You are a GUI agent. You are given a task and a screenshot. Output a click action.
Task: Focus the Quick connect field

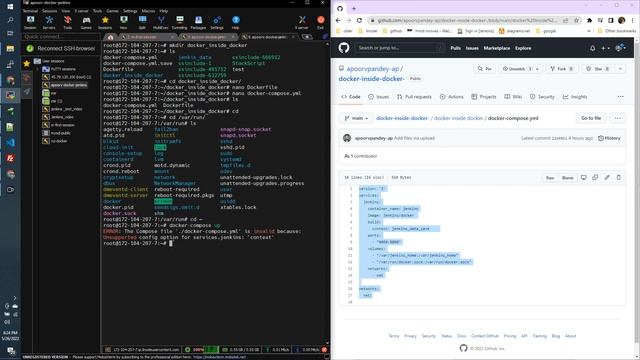(x=60, y=37)
